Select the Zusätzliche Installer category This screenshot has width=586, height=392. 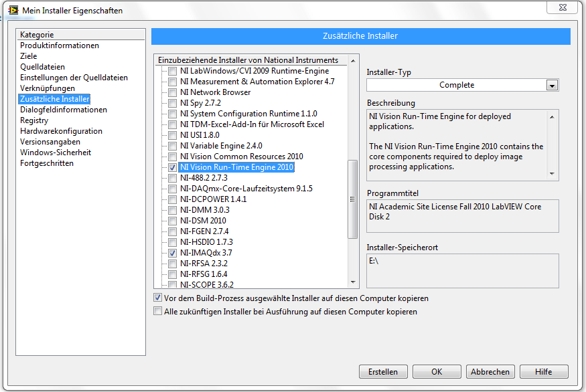(x=54, y=99)
